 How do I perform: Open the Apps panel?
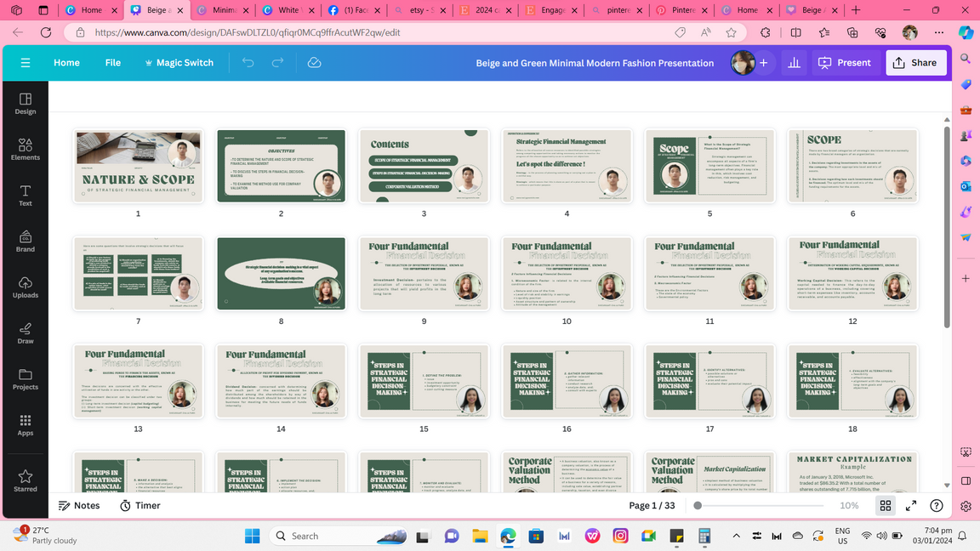[x=26, y=425]
